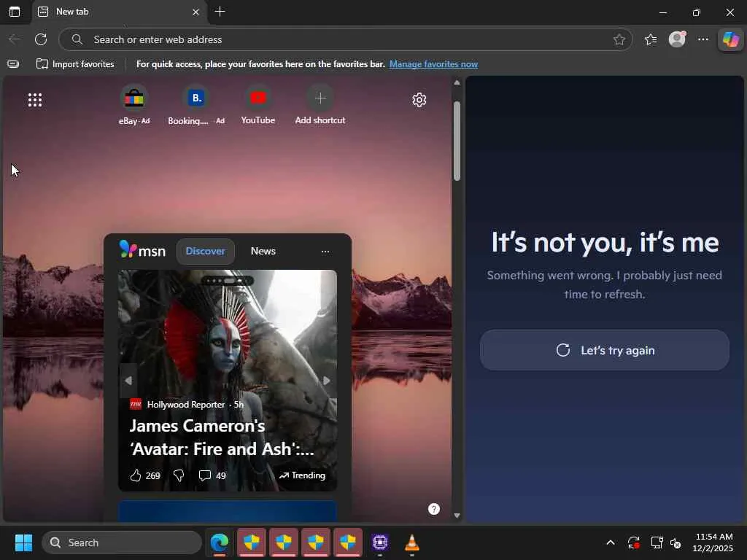Click the address bar search field
747x560 pixels.
point(345,39)
